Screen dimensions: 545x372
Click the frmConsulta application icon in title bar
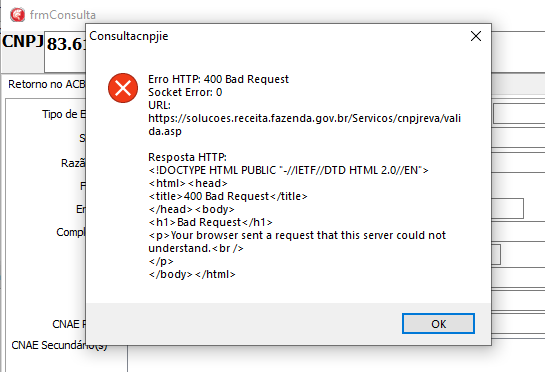pyautogui.click(x=17, y=15)
